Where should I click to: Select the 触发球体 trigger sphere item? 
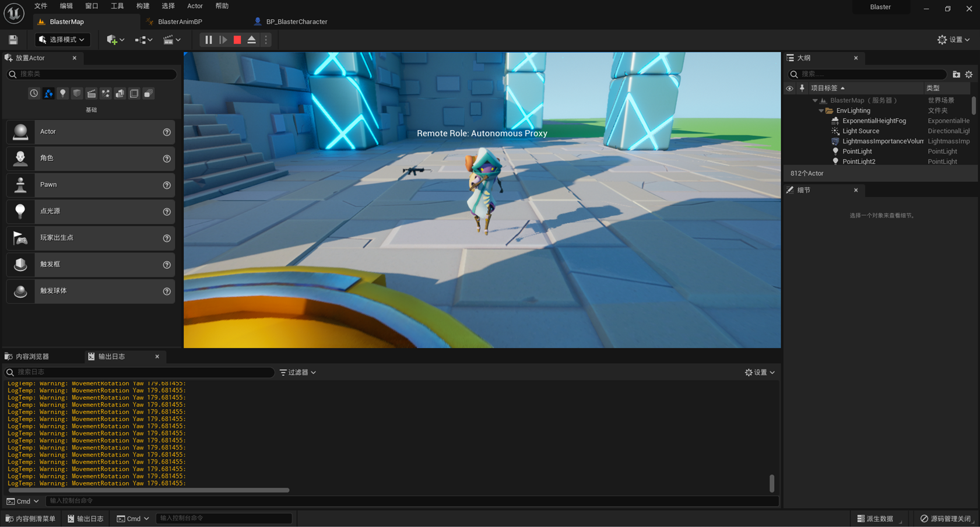tap(90, 291)
